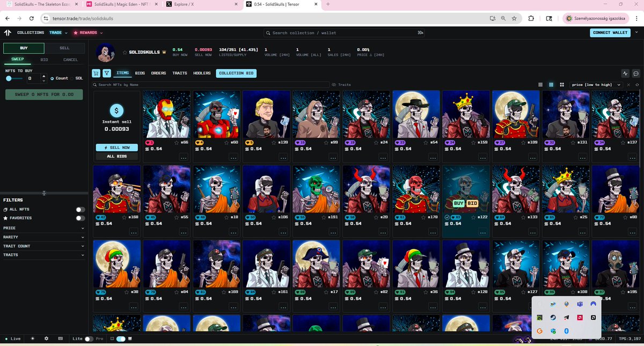The image size is (644, 346).
Task: Toggle the Traits visibility eye
Action: pyautogui.click(x=334, y=85)
